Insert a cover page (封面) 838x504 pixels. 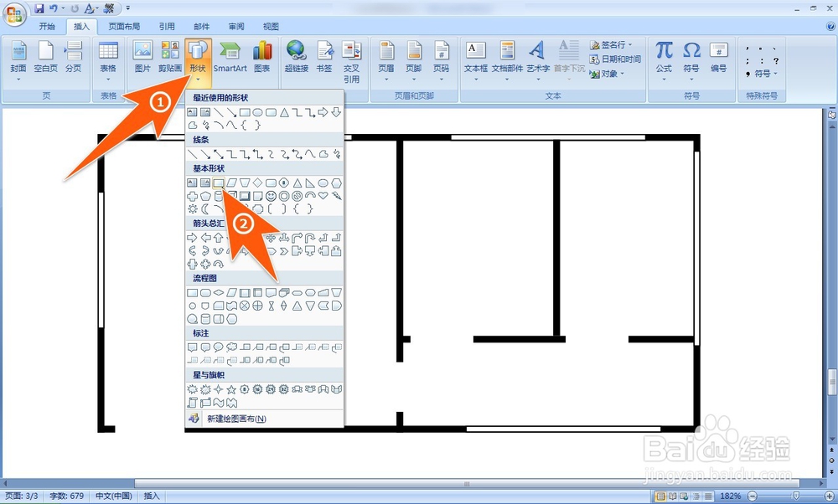18,60
